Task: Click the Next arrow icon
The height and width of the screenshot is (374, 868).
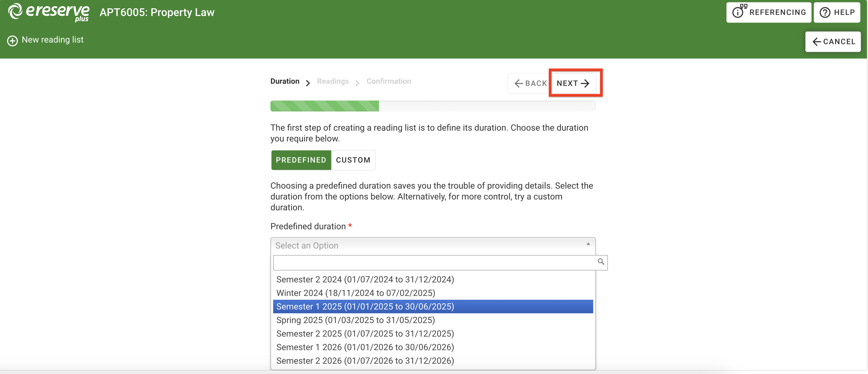Action: click(x=585, y=83)
